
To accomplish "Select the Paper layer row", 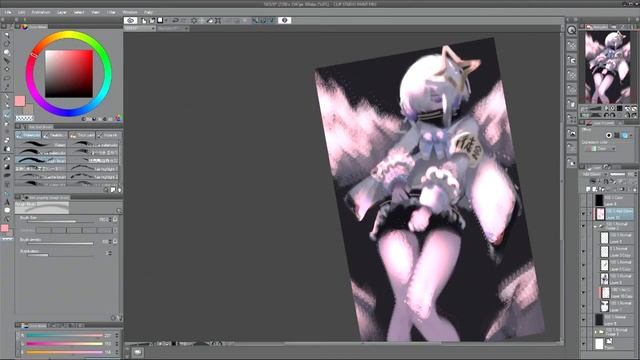I will tap(613, 344).
